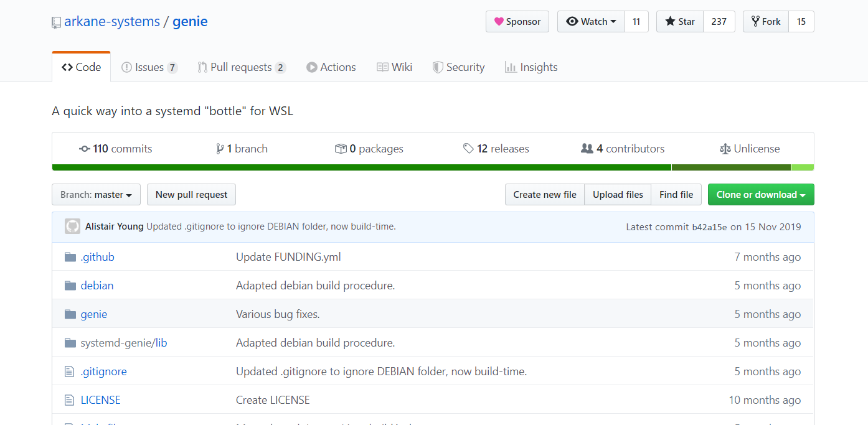Image resolution: width=868 pixels, height=425 pixels.
Task: View the 4 contributors link
Action: (x=623, y=149)
